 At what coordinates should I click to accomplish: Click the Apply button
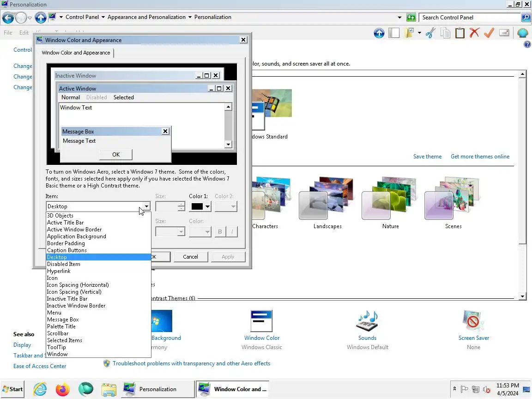(228, 257)
